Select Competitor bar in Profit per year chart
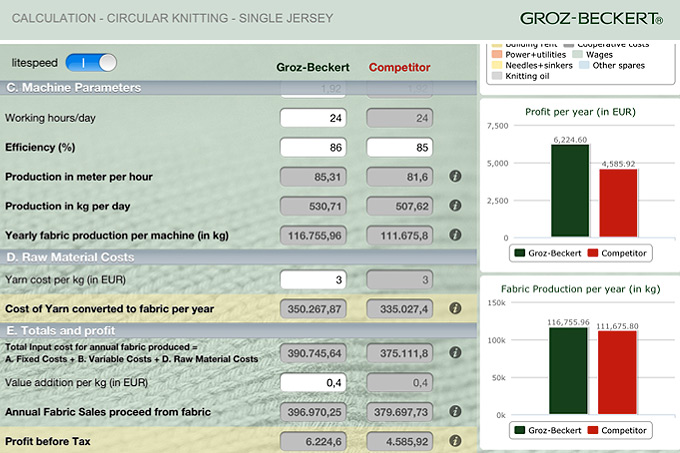 [618, 203]
